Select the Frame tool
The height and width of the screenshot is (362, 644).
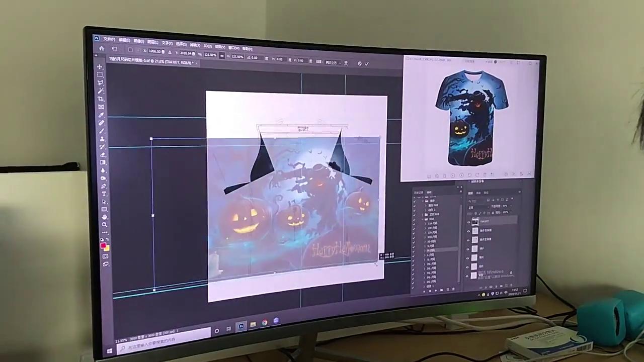(101, 107)
